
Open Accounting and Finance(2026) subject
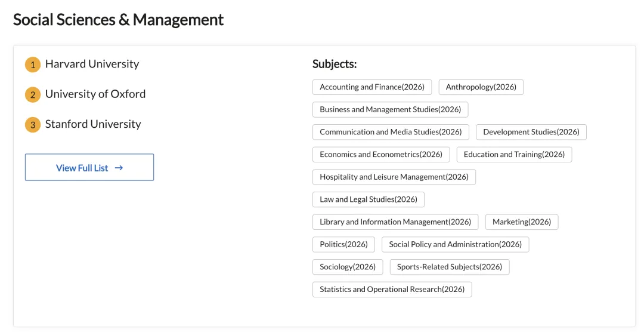tap(372, 87)
